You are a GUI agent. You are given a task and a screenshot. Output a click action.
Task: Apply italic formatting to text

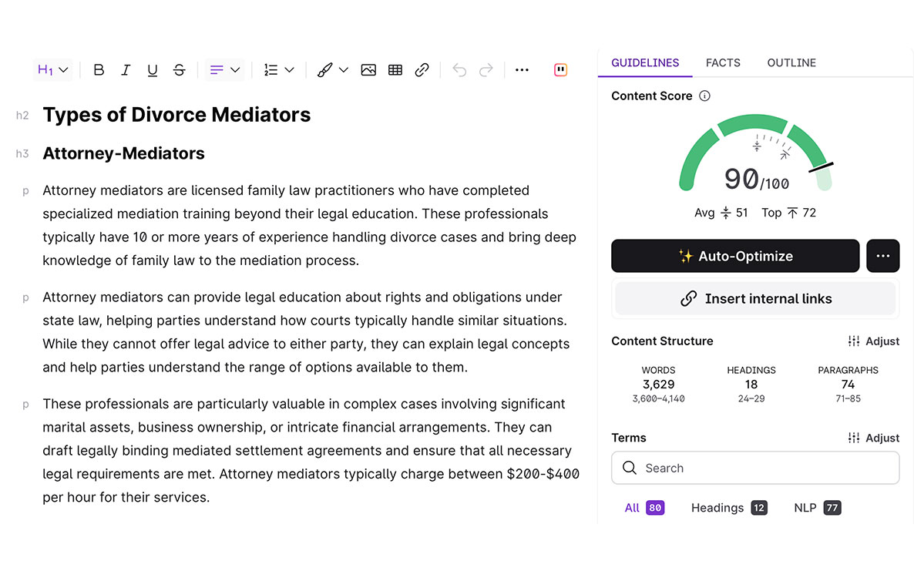[x=126, y=70]
